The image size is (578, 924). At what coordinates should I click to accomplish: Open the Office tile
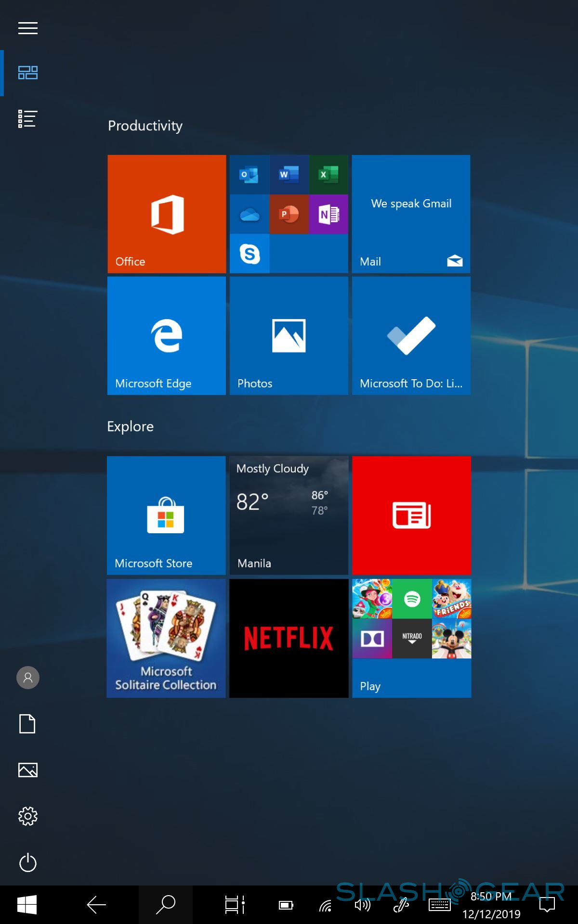(x=167, y=214)
